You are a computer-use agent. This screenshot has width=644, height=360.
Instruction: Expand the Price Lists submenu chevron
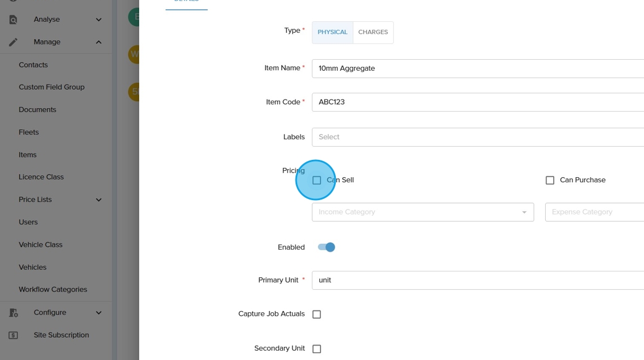99,200
